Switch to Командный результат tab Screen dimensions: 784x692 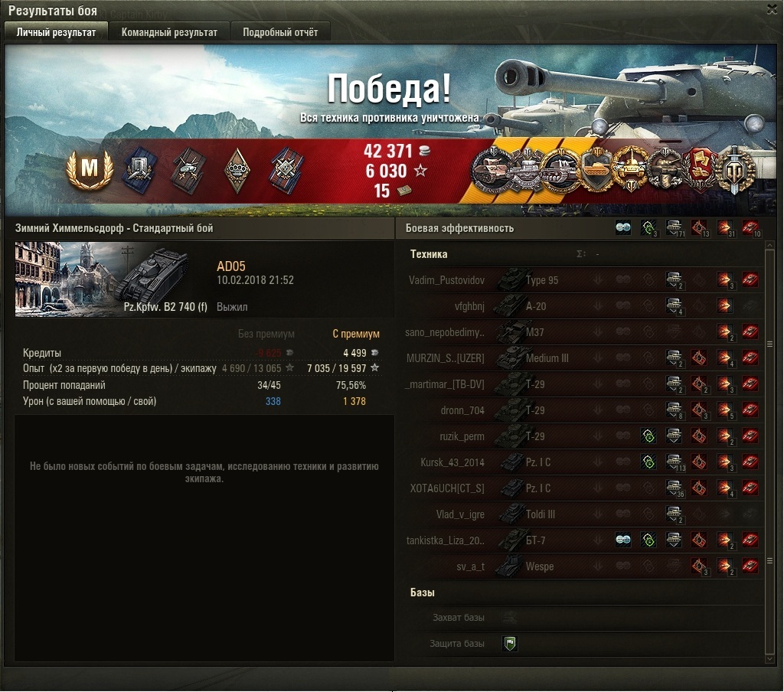tap(169, 32)
